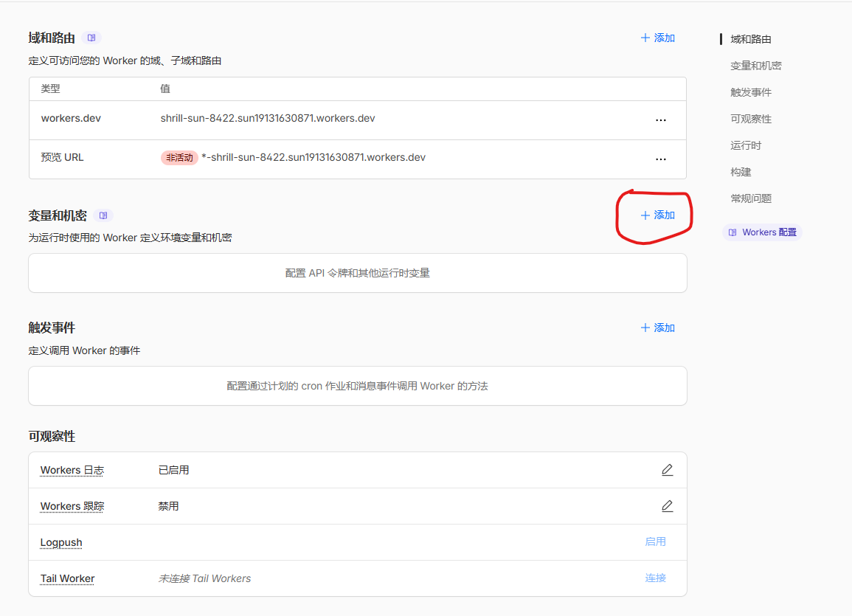Connect a Tail Worker via 连接

click(x=655, y=578)
